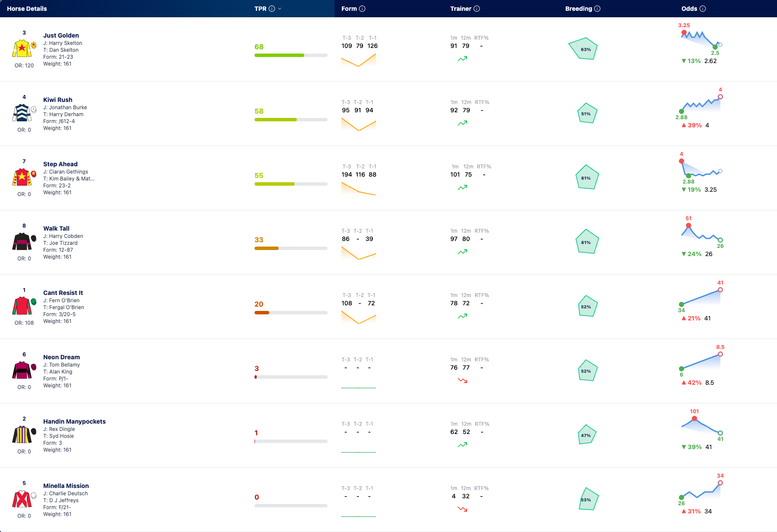This screenshot has width=777, height=532.
Task: Open the Cant Resist It horse link
Action: pos(63,293)
